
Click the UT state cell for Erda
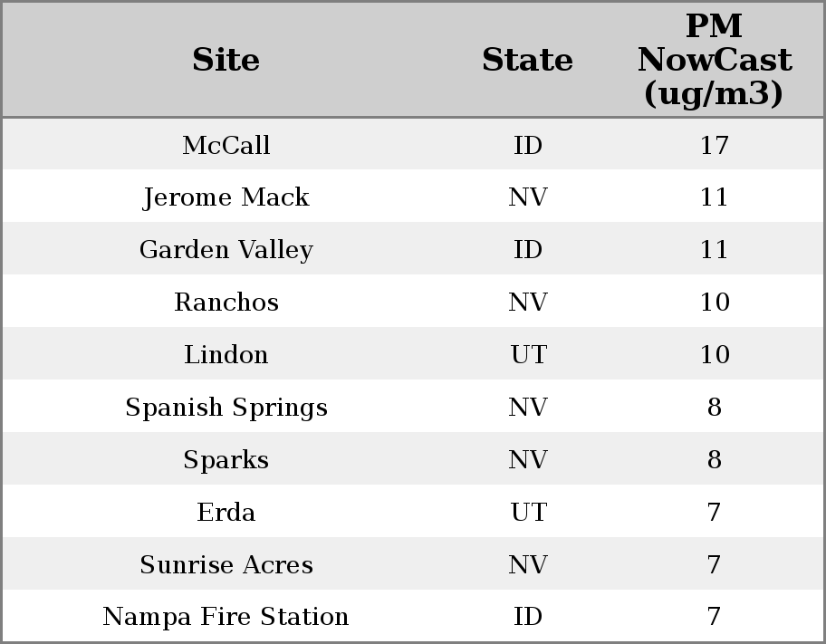point(527,513)
